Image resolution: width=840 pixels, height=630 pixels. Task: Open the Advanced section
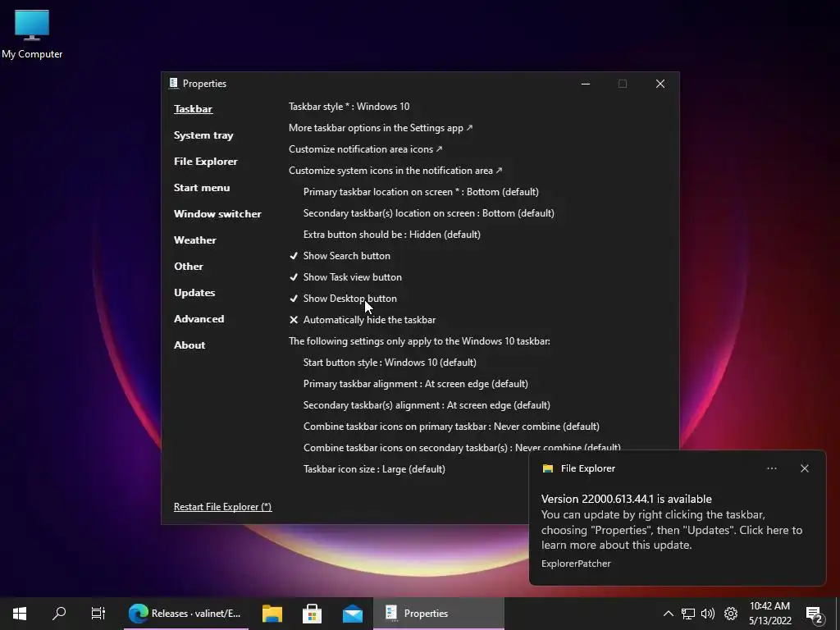click(199, 319)
